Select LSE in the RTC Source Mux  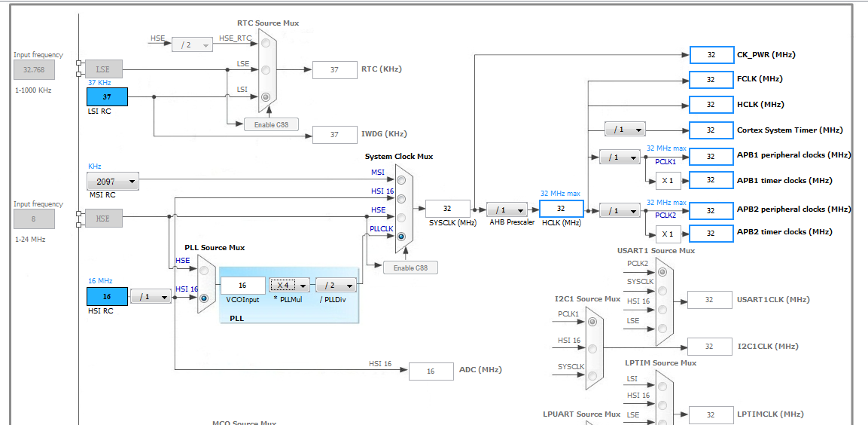tap(266, 70)
